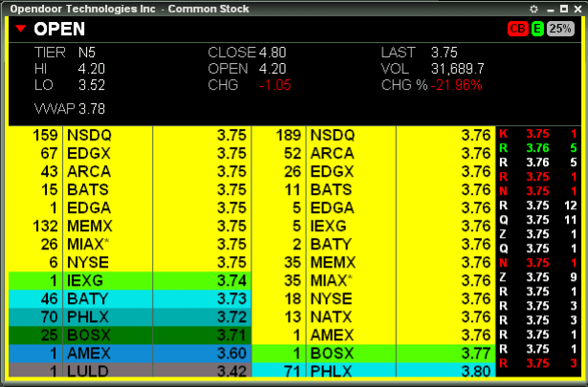588x387 pixels.
Task: Click the red CB indicator badge
Action: pyautogui.click(x=517, y=29)
